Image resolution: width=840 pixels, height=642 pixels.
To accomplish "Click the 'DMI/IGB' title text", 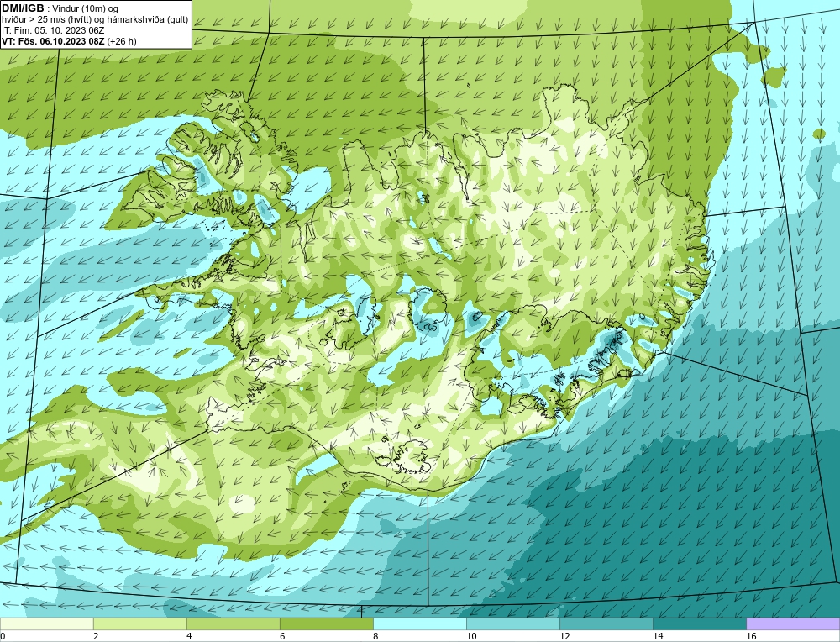I will pyautogui.click(x=23, y=8).
